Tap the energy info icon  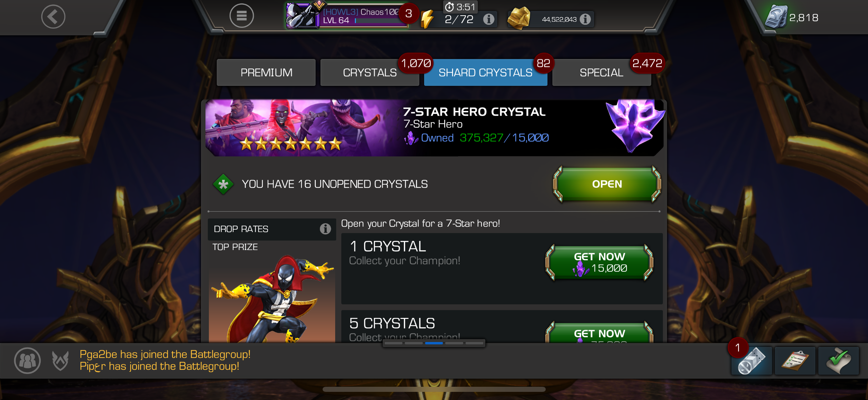click(488, 19)
